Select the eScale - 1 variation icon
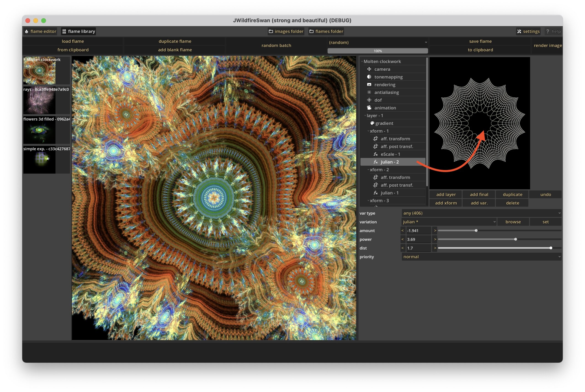 375,154
